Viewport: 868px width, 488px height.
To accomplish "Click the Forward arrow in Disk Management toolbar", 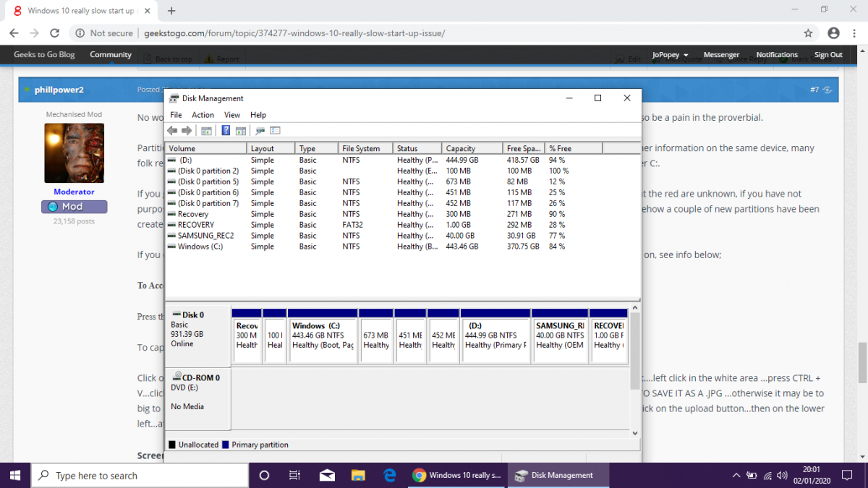I will 187,131.
